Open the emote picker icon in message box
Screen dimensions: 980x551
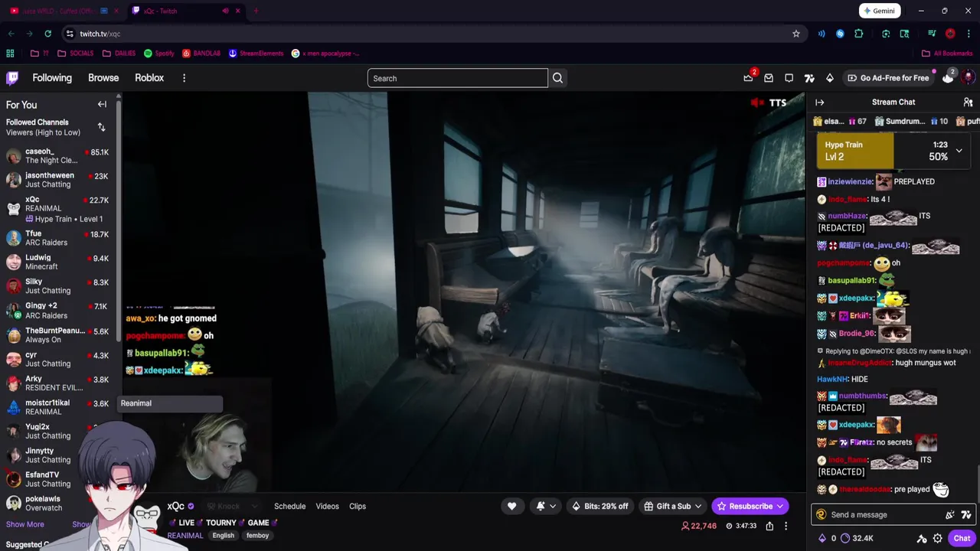(x=966, y=515)
